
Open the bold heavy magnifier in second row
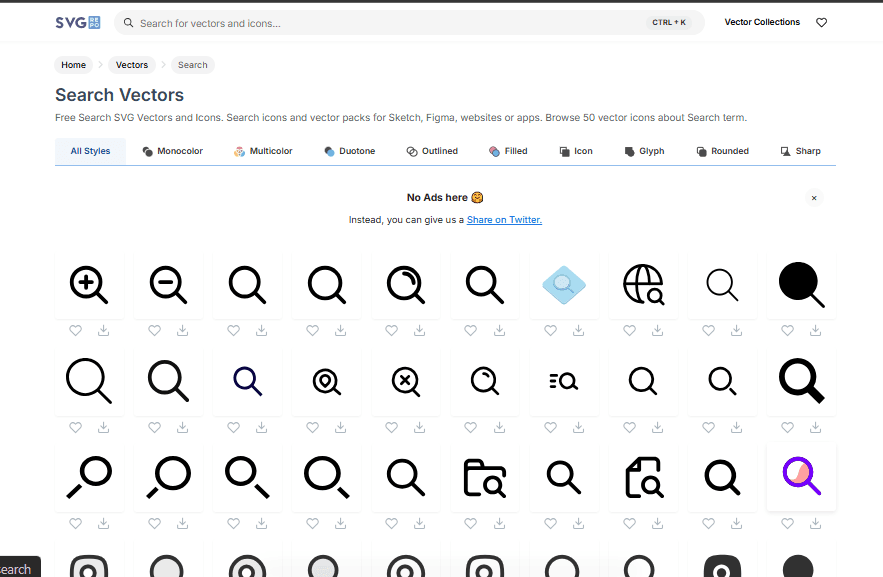click(x=801, y=382)
